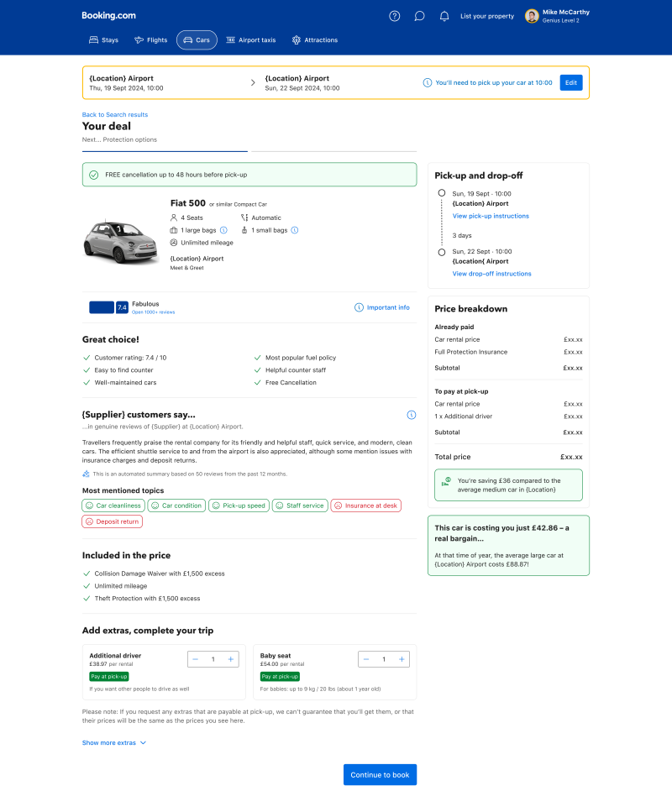Image resolution: width=672 pixels, height=812 pixels.
Task: Click the Fiat 500 car image
Action: (121, 241)
